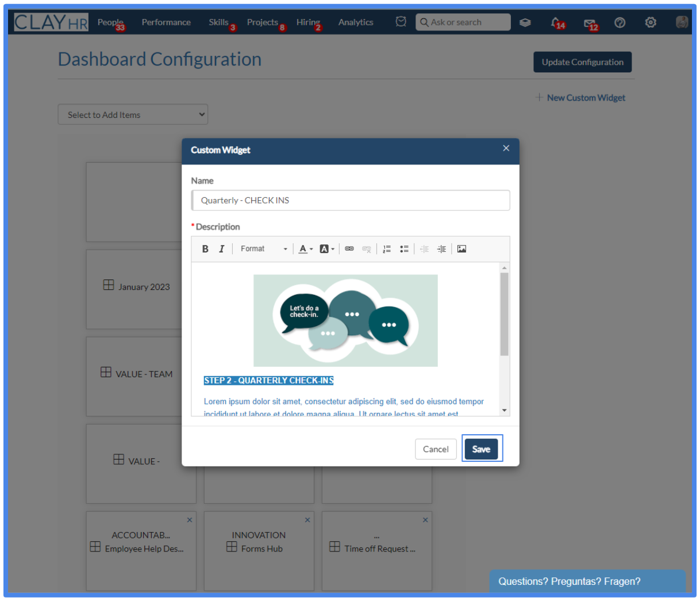The image size is (700, 601).
Task: Toggle bold formatting in the editor
Action: click(205, 248)
